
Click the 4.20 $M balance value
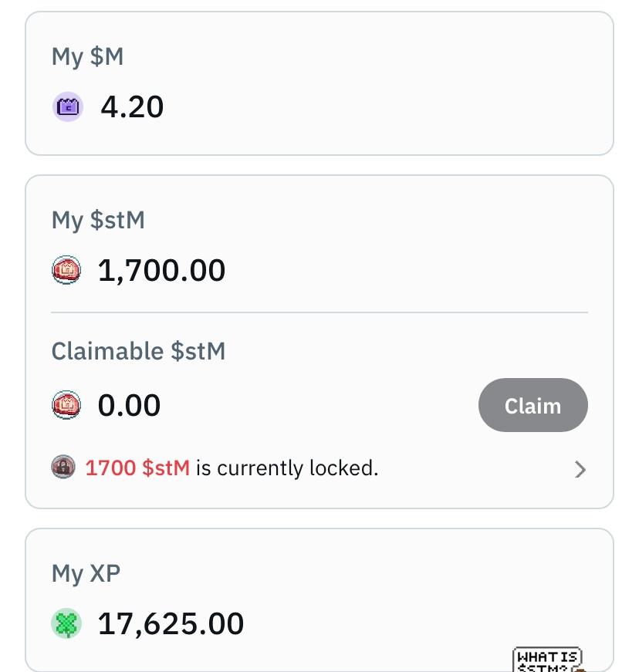132,107
